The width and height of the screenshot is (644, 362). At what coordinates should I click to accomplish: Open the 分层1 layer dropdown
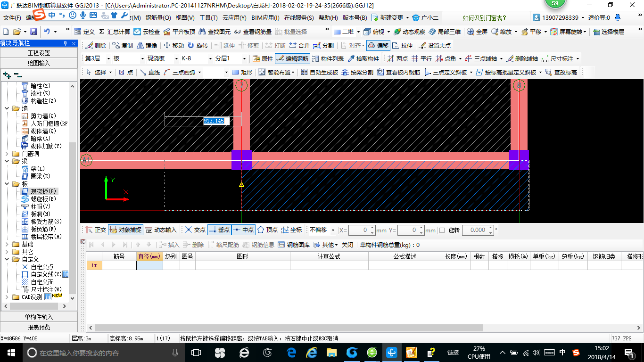(244, 59)
